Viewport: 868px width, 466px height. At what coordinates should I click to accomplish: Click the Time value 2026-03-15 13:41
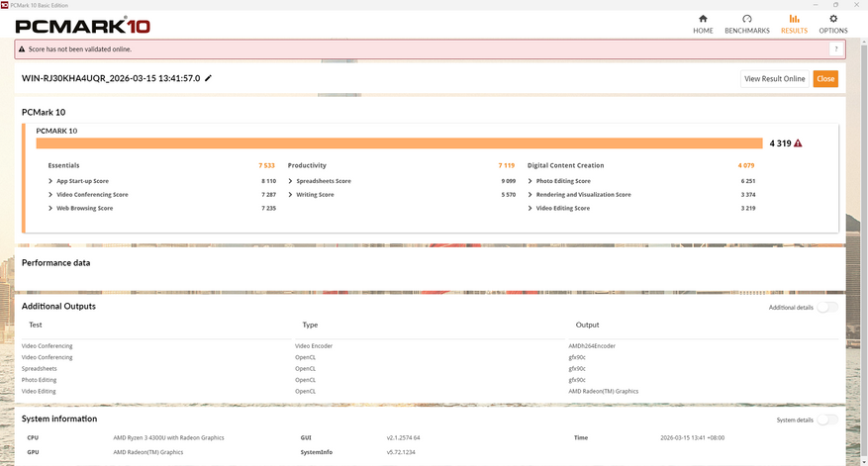[692, 437]
